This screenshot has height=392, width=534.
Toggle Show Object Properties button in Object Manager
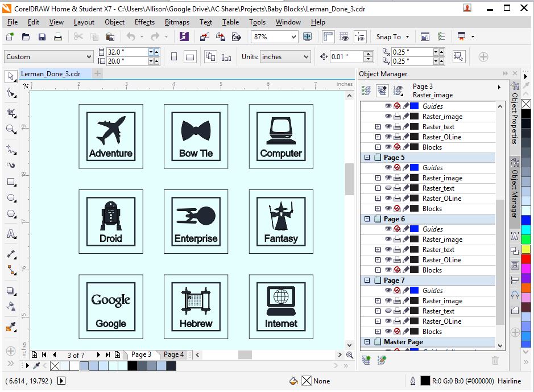tap(366, 90)
